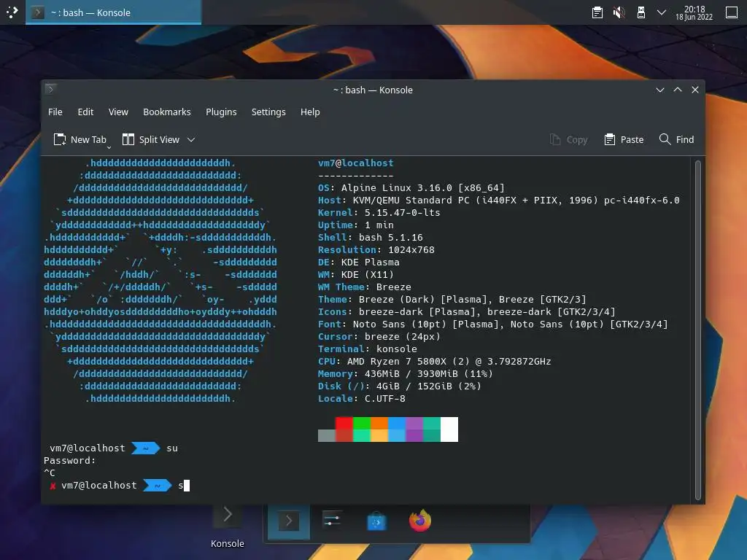Click the Kernel 5.15.47-0-lts line
Image resolution: width=747 pixels, height=560 pixels.
tap(379, 212)
